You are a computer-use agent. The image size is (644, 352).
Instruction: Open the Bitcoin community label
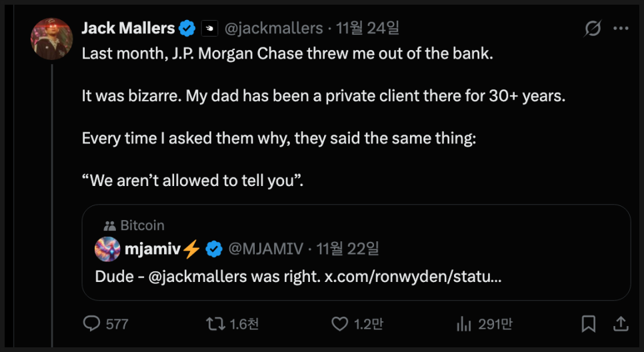coord(142,225)
